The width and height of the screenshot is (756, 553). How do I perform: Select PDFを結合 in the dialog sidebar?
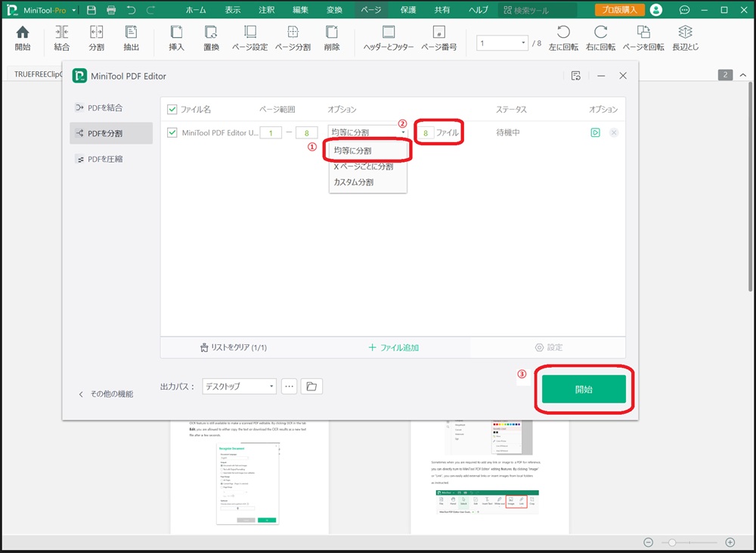[x=111, y=107]
